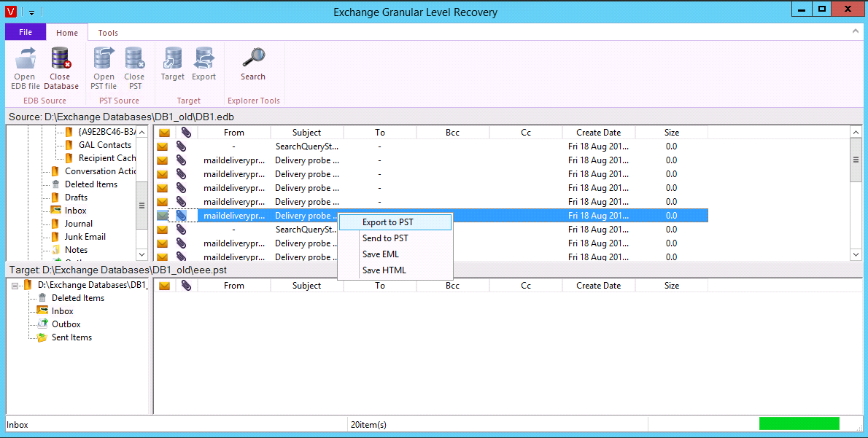868x438 pixels.
Task: Select GAL Contacts folder in source tree
Action: [x=105, y=145]
